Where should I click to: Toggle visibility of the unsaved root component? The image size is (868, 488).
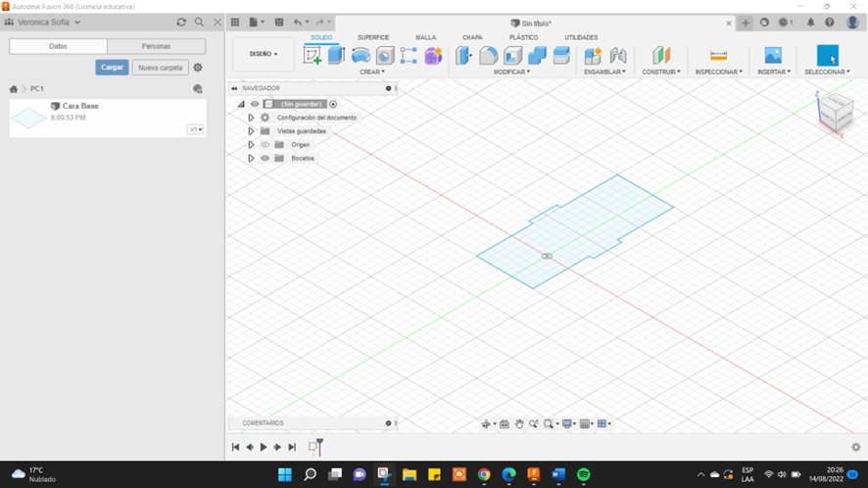(x=255, y=104)
